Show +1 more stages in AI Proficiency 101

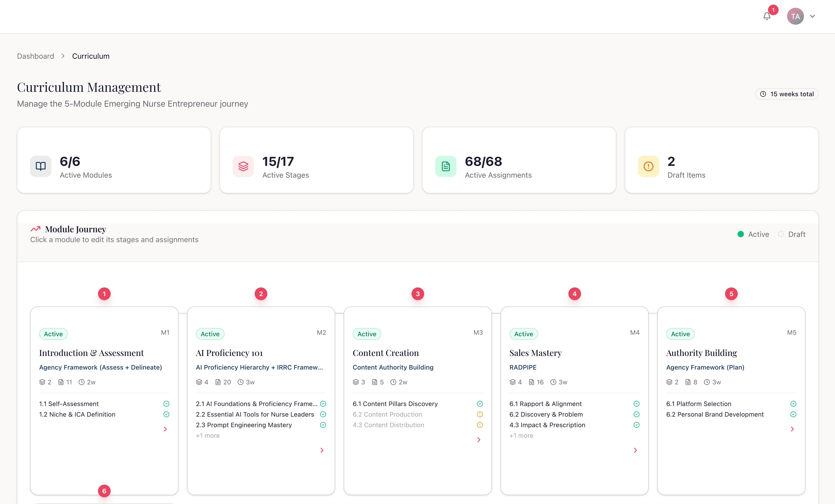point(208,436)
